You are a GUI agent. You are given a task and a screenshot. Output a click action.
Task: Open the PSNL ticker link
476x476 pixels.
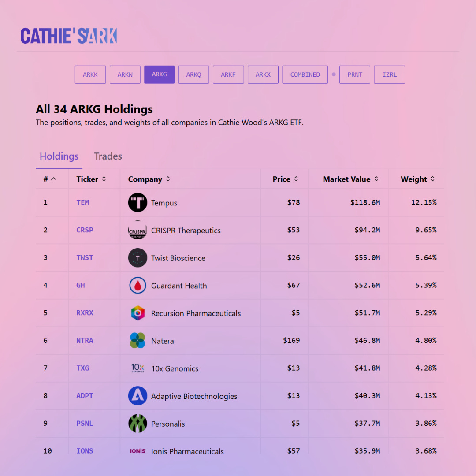pyautogui.click(x=85, y=424)
